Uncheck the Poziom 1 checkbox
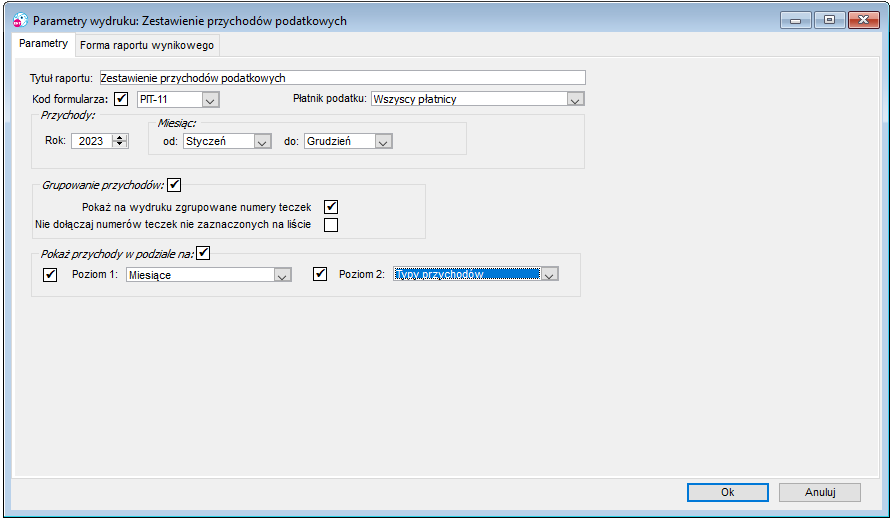 [50, 275]
